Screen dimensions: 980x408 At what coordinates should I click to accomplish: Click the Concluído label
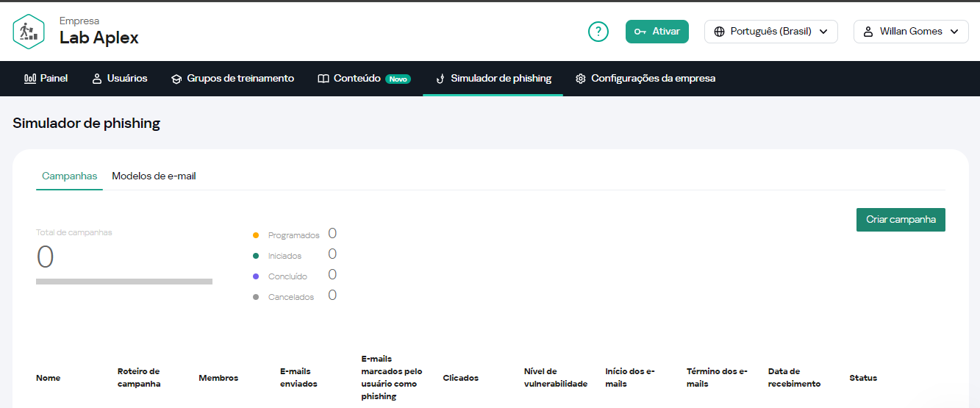pos(287,276)
